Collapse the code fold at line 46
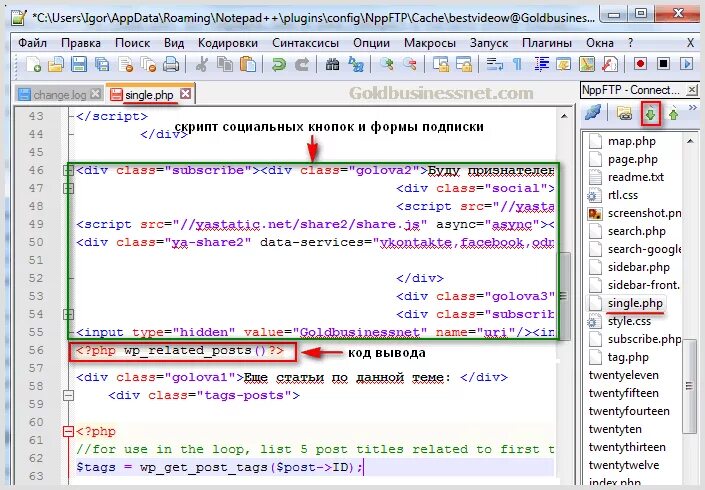 (x=68, y=170)
